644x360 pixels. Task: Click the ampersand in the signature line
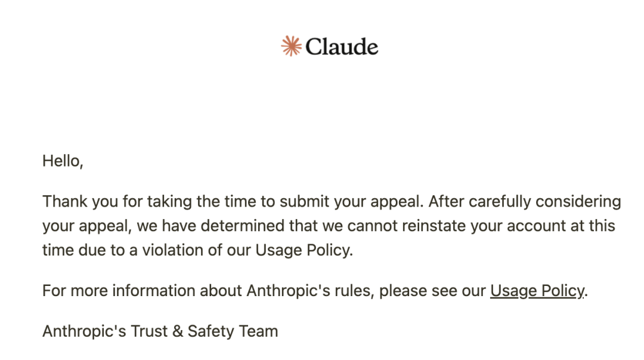pos(178,331)
